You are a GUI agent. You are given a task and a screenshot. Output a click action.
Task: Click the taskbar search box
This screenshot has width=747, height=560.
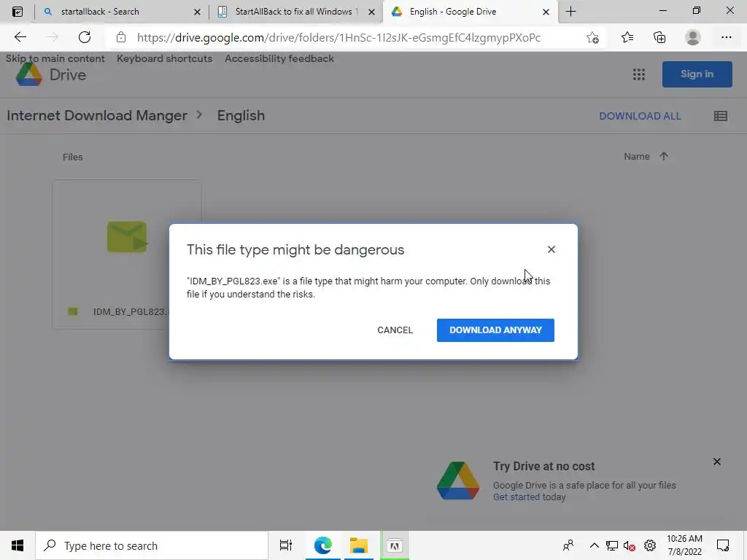(x=152, y=545)
